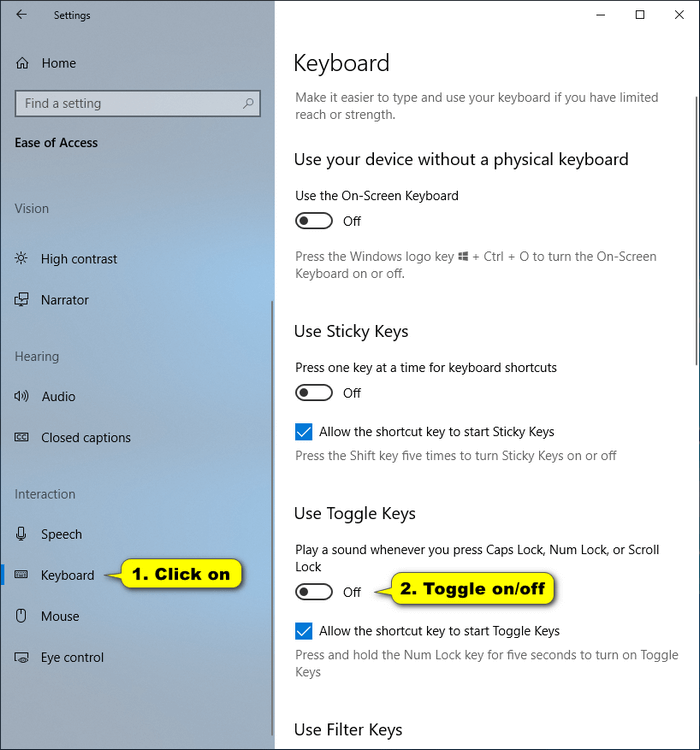Enable the Toggle Keys switch
This screenshot has height=750, width=700.
[314, 592]
